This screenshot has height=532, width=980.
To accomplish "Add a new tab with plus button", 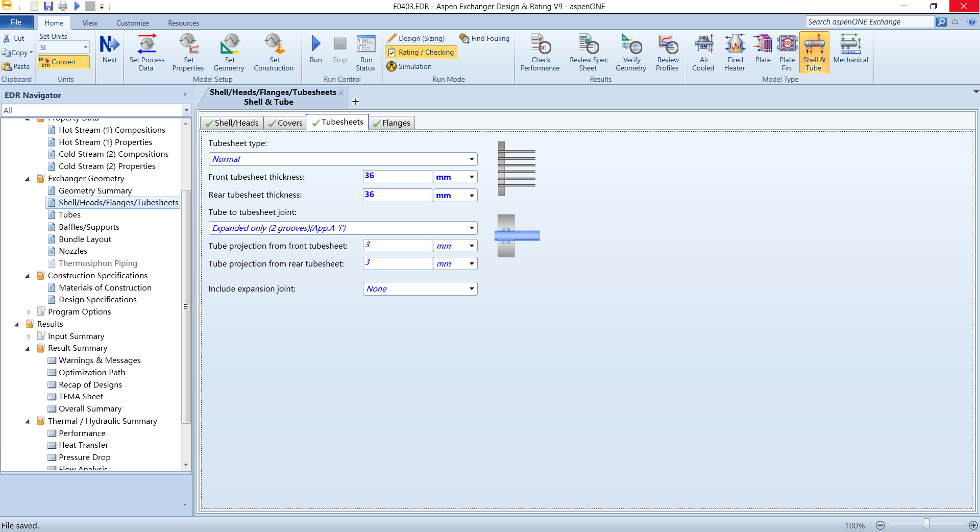I will pyautogui.click(x=356, y=102).
